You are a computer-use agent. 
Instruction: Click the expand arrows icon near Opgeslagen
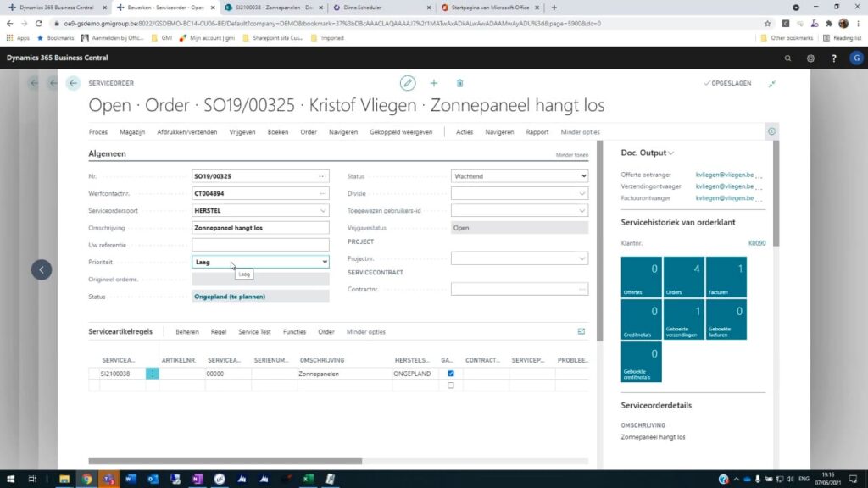click(x=772, y=85)
